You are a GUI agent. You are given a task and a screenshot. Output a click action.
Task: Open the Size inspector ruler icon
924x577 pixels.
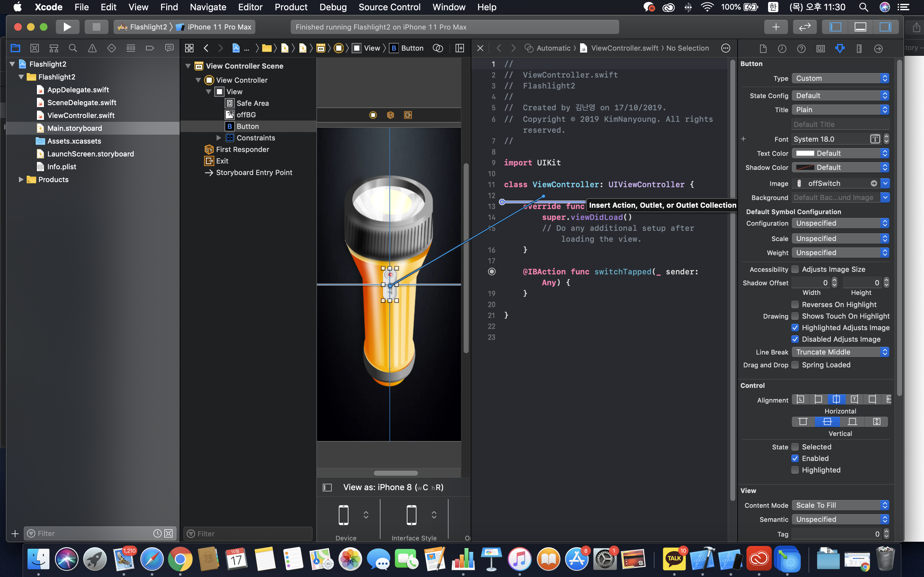point(859,48)
